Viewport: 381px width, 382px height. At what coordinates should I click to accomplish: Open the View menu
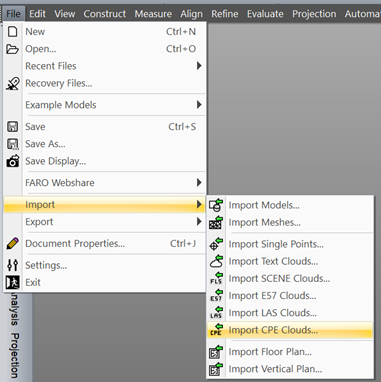pyautogui.click(x=65, y=14)
